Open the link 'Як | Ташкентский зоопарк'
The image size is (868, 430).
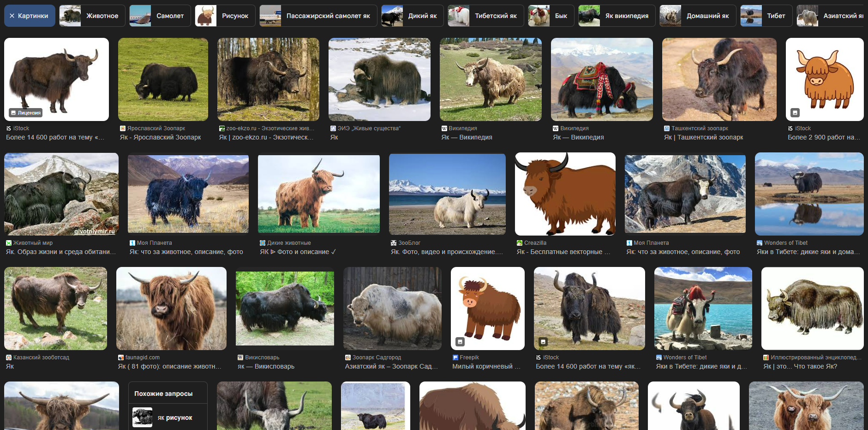(x=704, y=137)
